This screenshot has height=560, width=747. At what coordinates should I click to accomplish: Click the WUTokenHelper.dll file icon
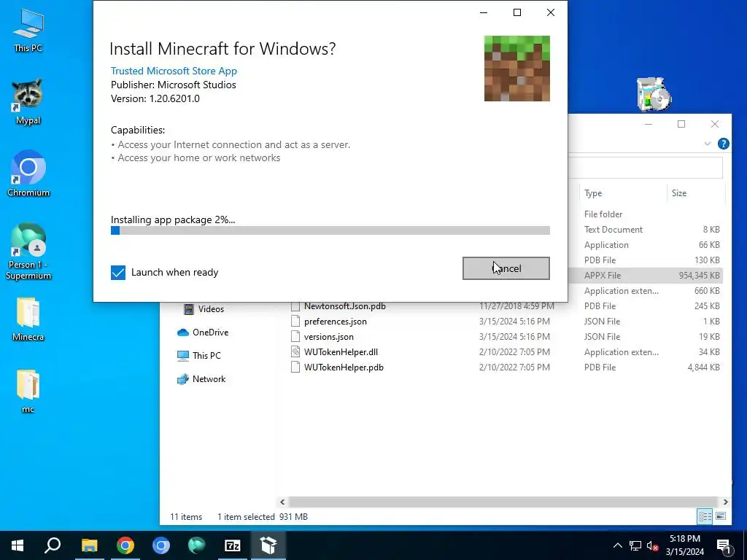pyautogui.click(x=295, y=352)
